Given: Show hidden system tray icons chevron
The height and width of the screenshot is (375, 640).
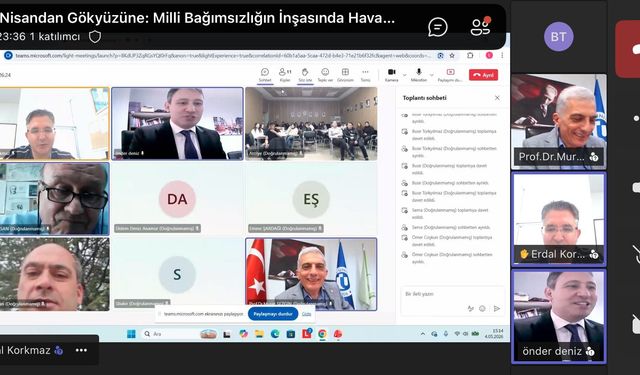Looking at the screenshot, I should 423,334.
